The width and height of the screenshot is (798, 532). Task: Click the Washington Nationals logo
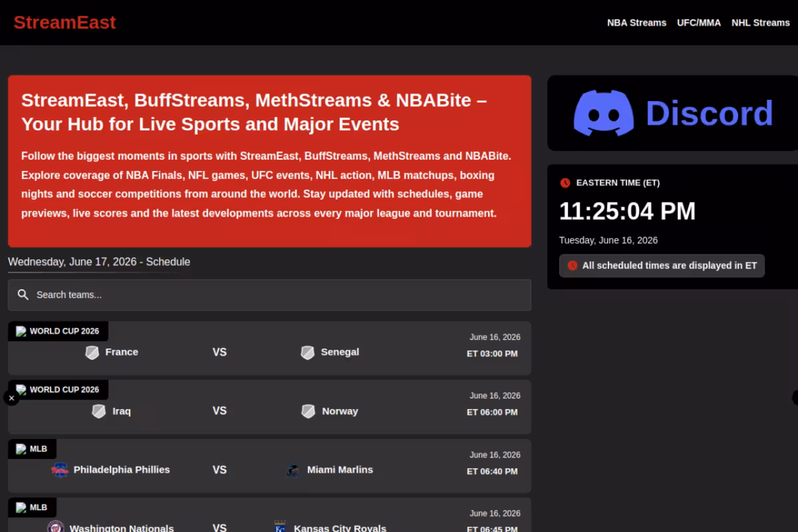[x=56, y=527]
